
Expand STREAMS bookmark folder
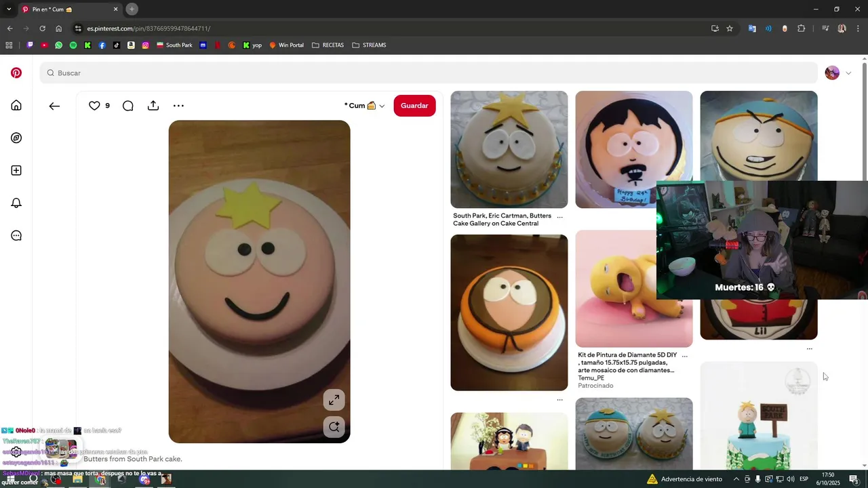tap(369, 45)
